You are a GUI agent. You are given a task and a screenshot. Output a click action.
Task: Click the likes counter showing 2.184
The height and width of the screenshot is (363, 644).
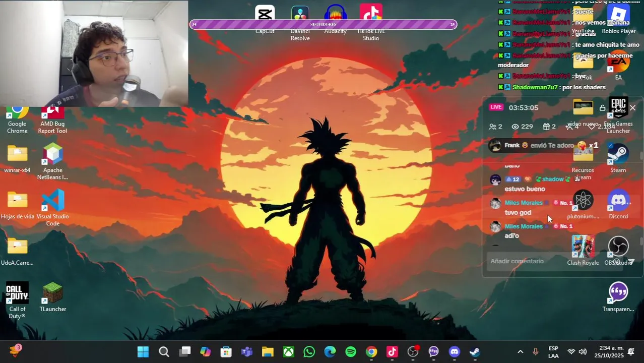point(602,127)
